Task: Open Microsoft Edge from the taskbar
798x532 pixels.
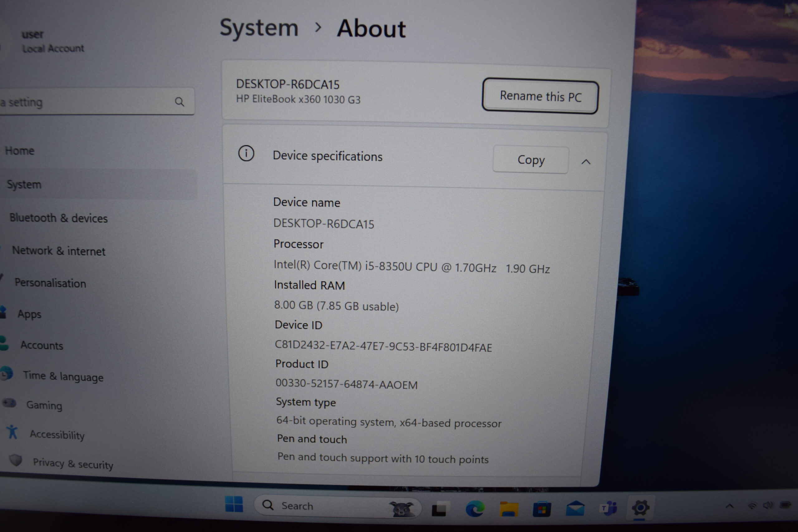Action: tap(475, 508)
